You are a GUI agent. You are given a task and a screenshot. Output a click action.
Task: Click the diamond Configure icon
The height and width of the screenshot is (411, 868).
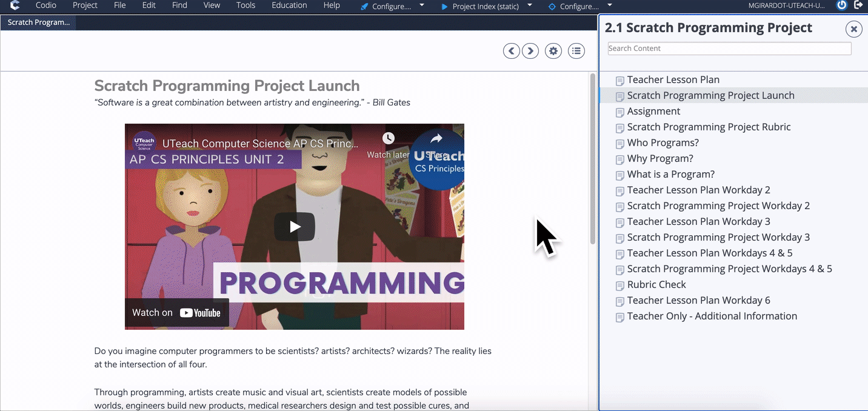tap(552, 7)
